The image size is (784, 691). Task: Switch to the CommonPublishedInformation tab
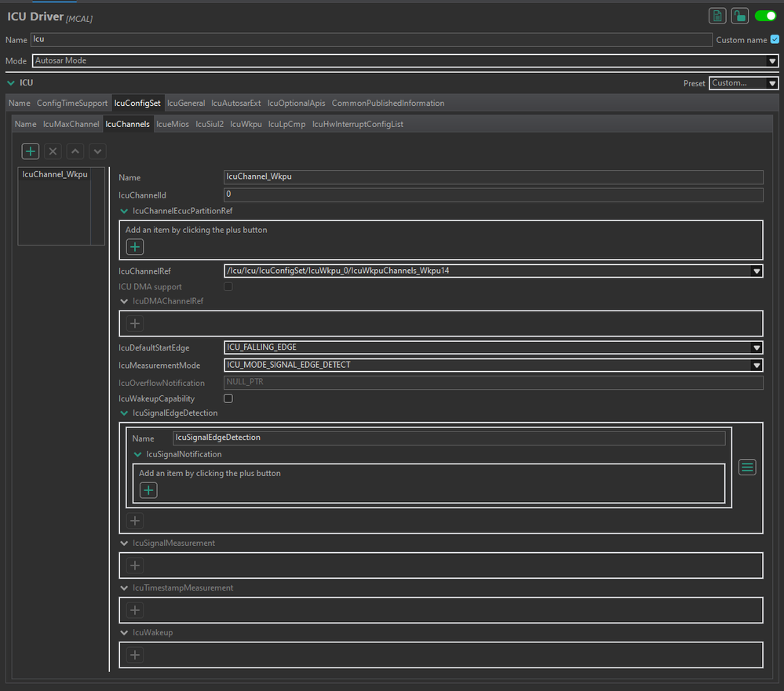pos(388,104)
